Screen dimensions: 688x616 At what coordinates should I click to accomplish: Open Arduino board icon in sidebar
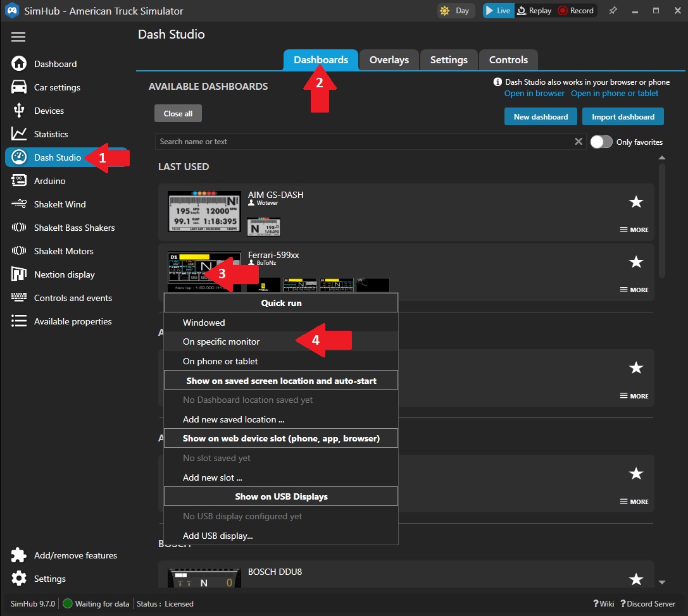19,180
